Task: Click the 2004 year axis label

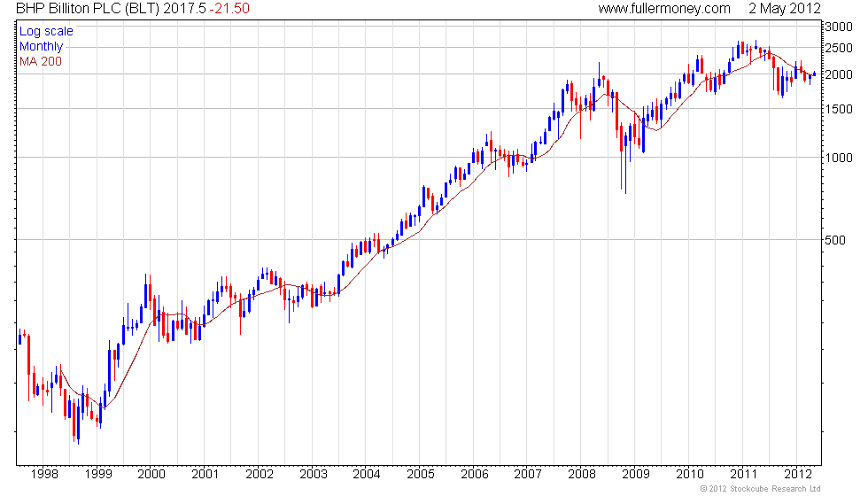Action: (x=367, y=474)
